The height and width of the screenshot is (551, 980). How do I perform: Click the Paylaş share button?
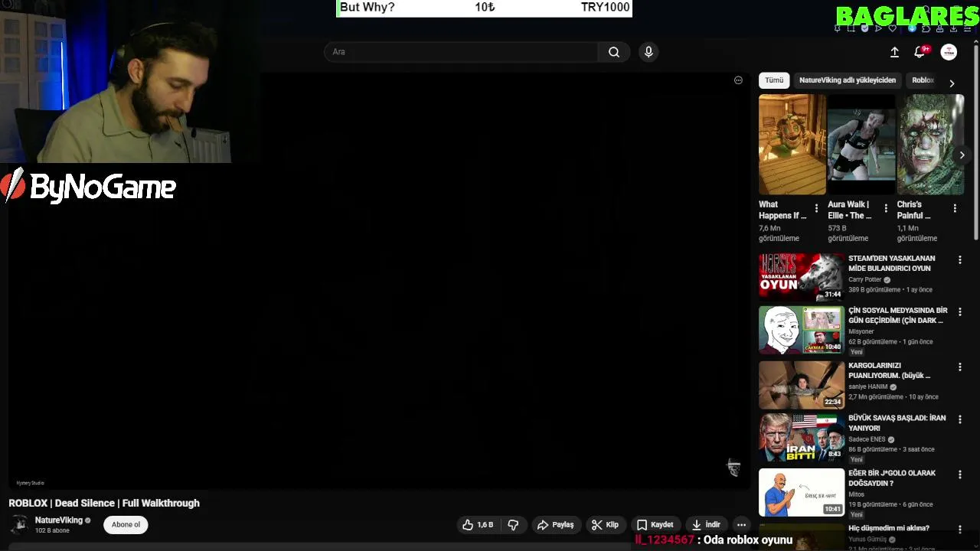[555, 525]
